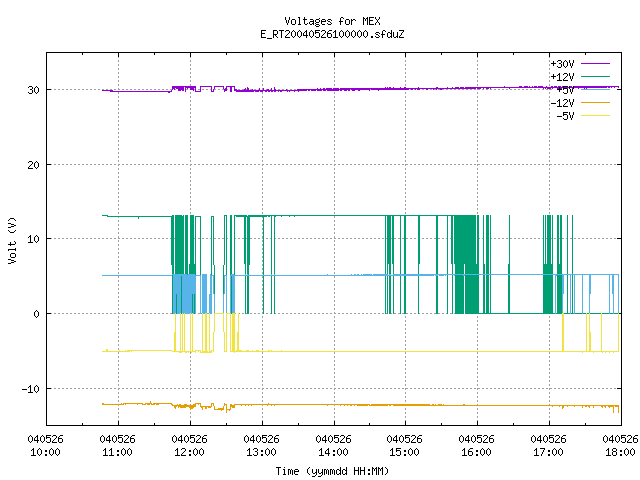This screenshot has height=480, width=640.
Task: Click the +12V legend label
Action: [562, 77]
